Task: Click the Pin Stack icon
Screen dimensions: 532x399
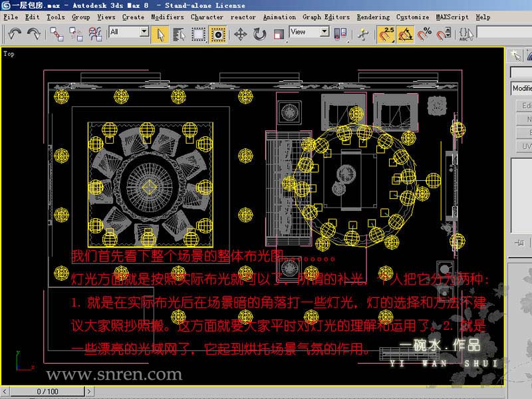Action: click(519, 243)
